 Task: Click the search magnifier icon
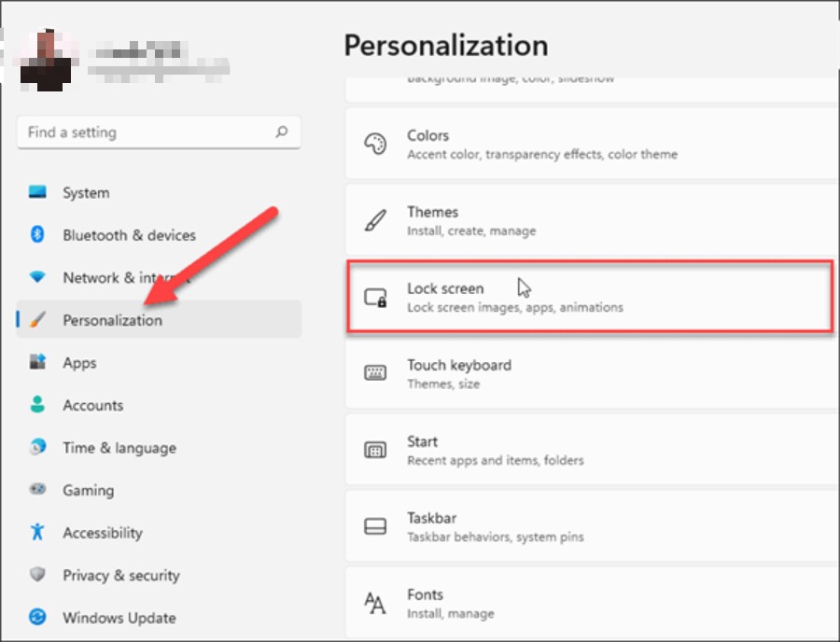(281, 133)
